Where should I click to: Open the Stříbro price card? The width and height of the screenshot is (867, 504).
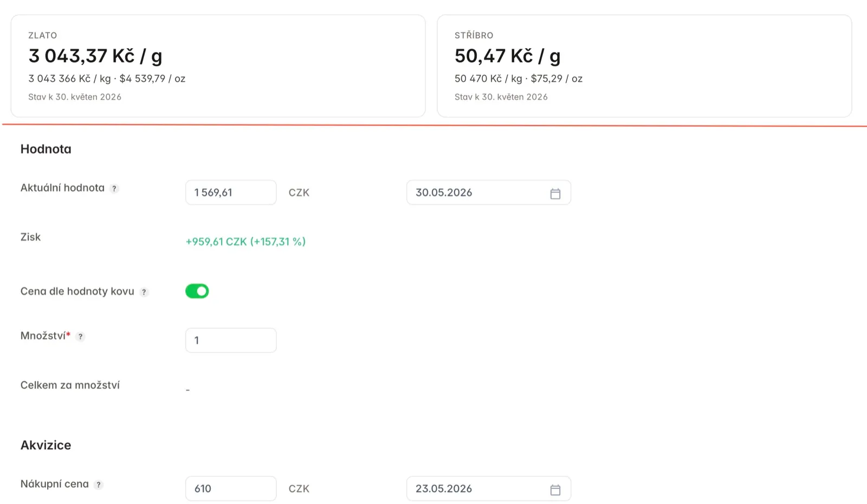pos(644,66)
